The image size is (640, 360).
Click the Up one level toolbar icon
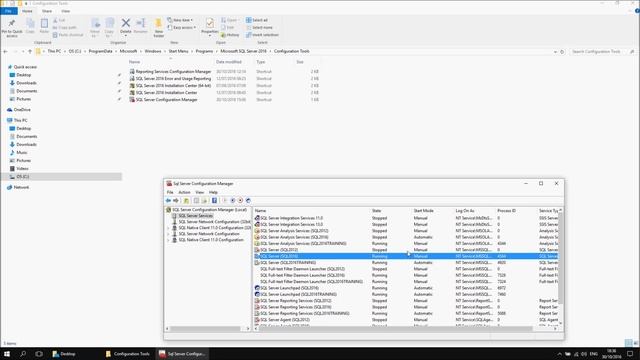(186, 200)
